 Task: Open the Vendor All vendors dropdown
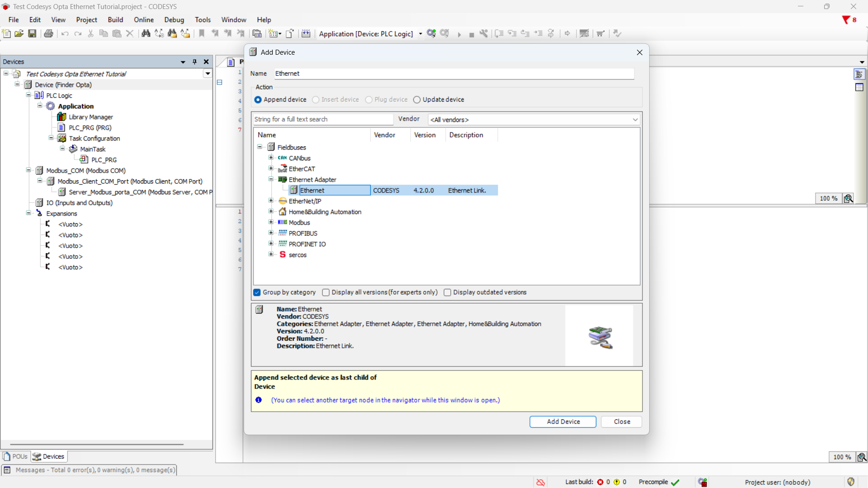534,120
